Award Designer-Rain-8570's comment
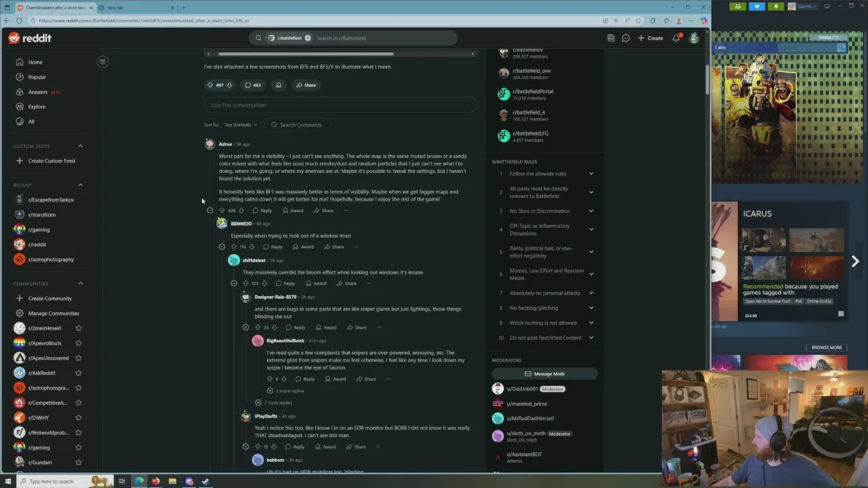Image resolution: width=868 pixels, height=488 pixels. [x=326, y=327]
